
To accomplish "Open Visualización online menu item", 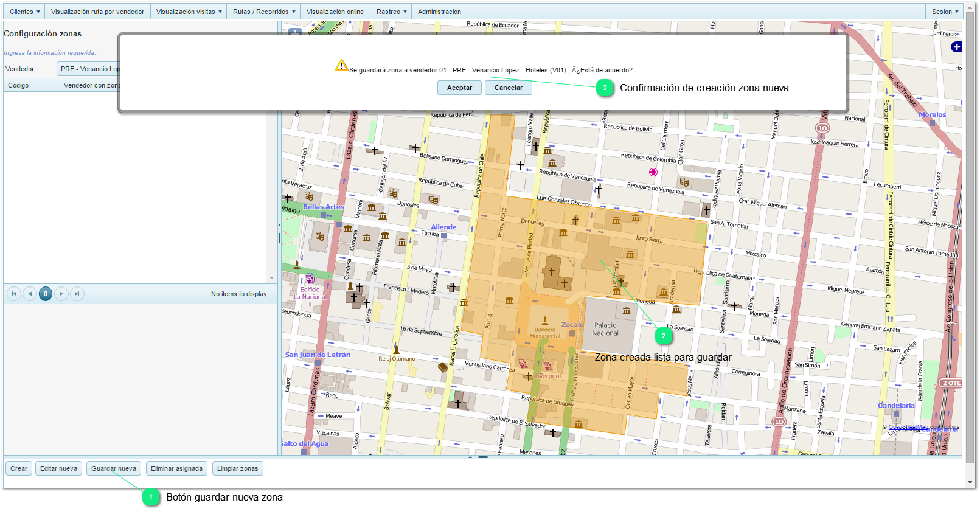I will [335, 12].
